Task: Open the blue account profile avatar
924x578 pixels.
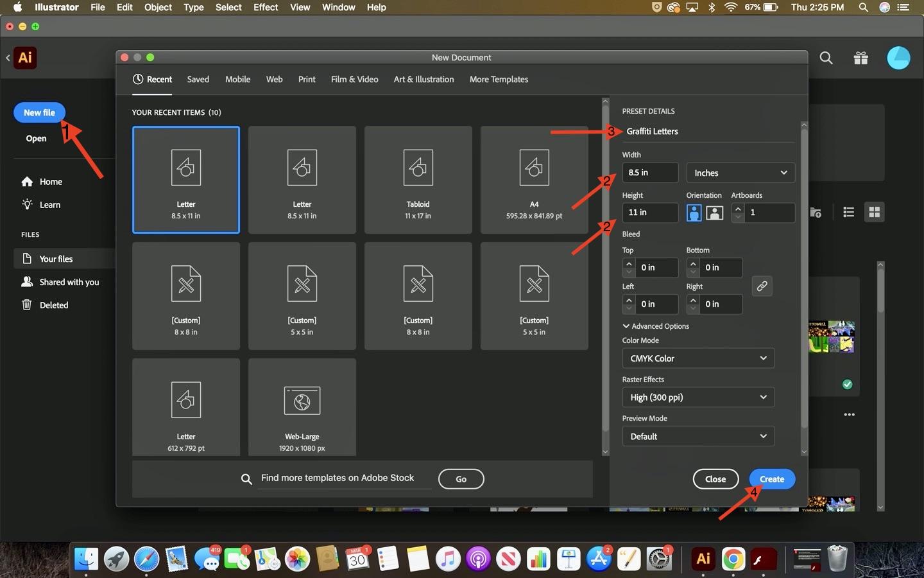Action: 898,58
